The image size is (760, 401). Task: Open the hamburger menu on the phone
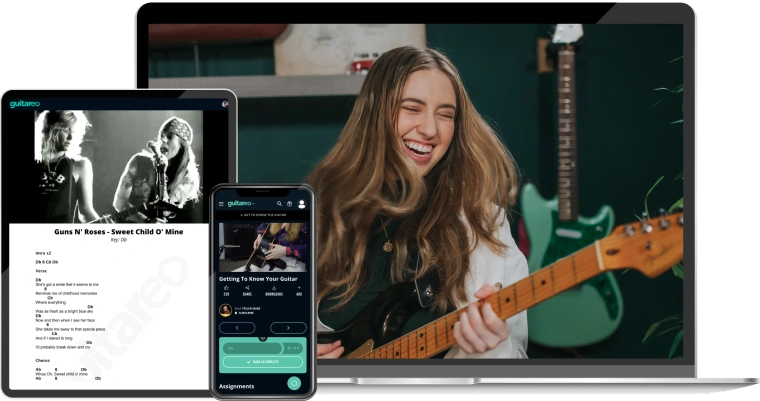[x=221, y=204]
